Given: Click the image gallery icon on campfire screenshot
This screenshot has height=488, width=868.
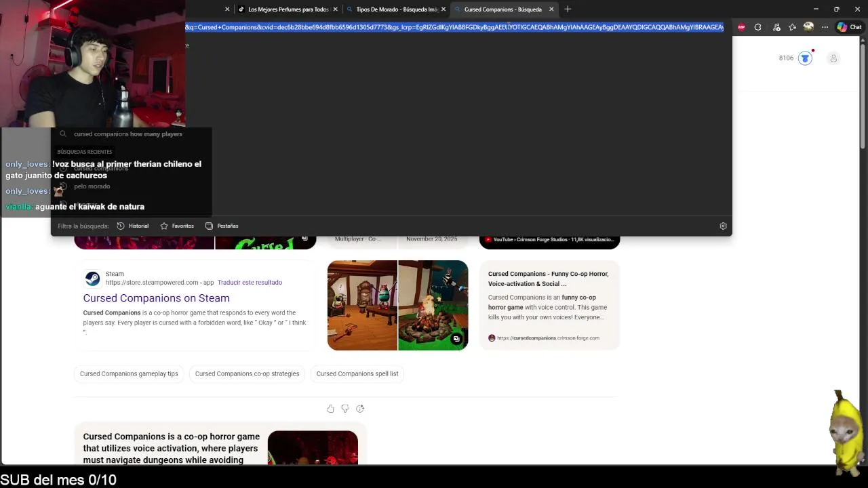Looking at the screenshot, I should click(456, 339).
